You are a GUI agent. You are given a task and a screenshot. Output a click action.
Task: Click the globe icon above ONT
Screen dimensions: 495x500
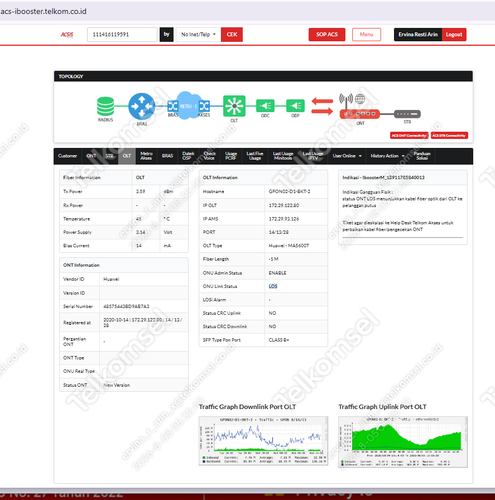tap(360, 99)
